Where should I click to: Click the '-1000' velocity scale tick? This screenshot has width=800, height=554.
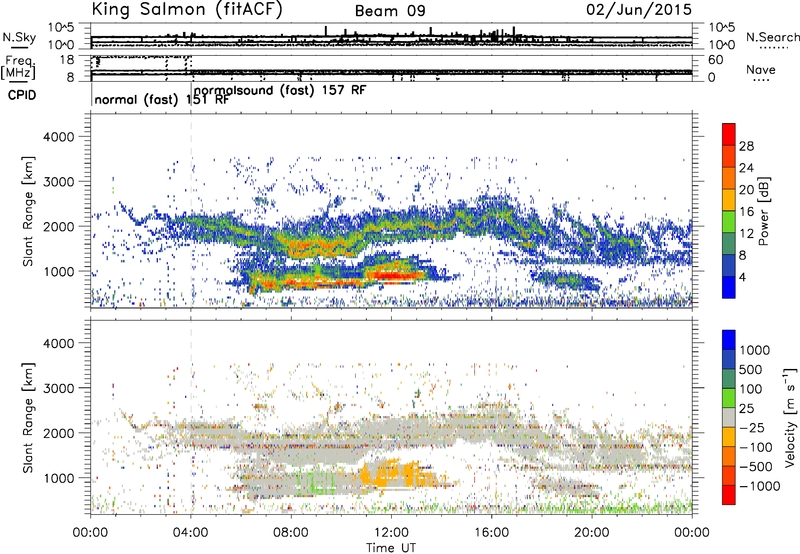click(x=759, y=486)
